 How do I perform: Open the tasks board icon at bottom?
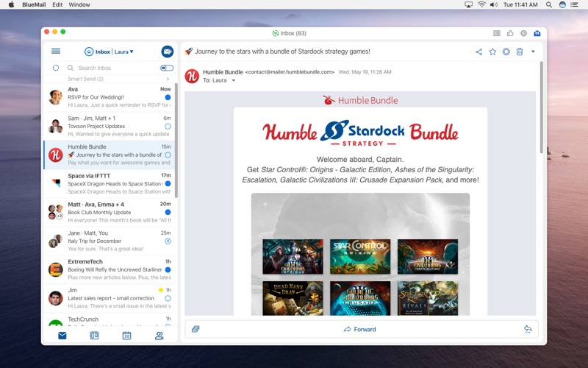[x=95, y=336]
